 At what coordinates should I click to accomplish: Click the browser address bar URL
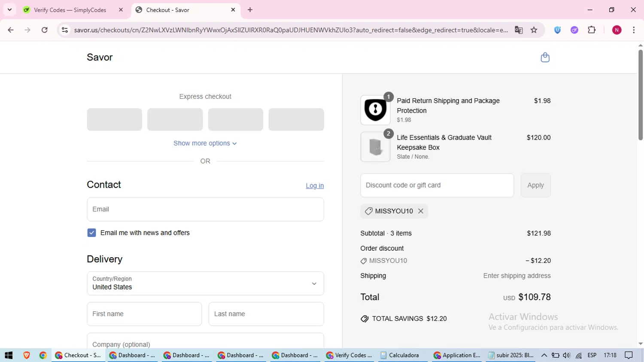[x=291, y=30]
